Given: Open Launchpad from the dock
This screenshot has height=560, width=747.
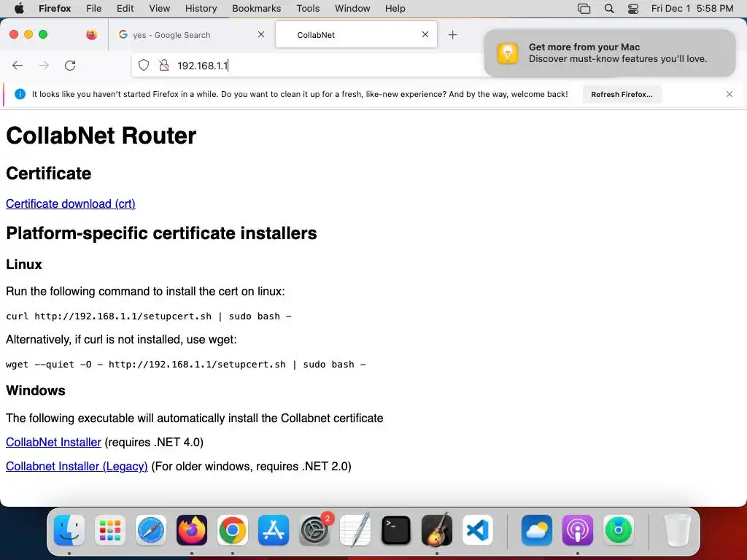Looking at the screenshot, I should pyautogui.click(x=110, y=530).
